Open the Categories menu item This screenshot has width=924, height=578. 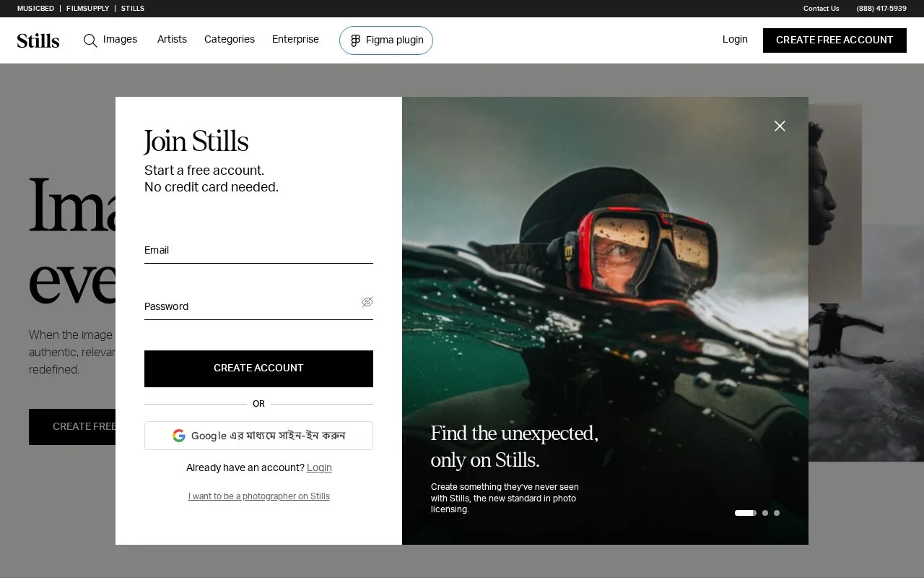(230, 40)
